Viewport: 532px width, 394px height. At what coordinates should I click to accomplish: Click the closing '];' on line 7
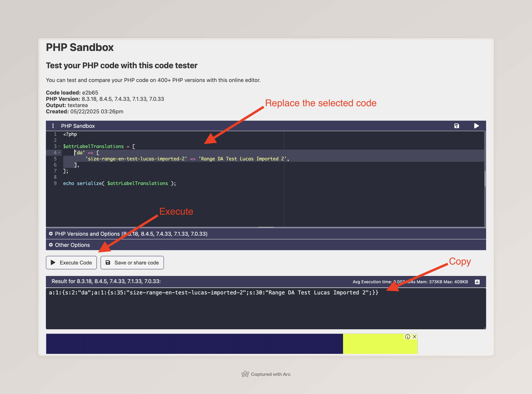[66, 171]
